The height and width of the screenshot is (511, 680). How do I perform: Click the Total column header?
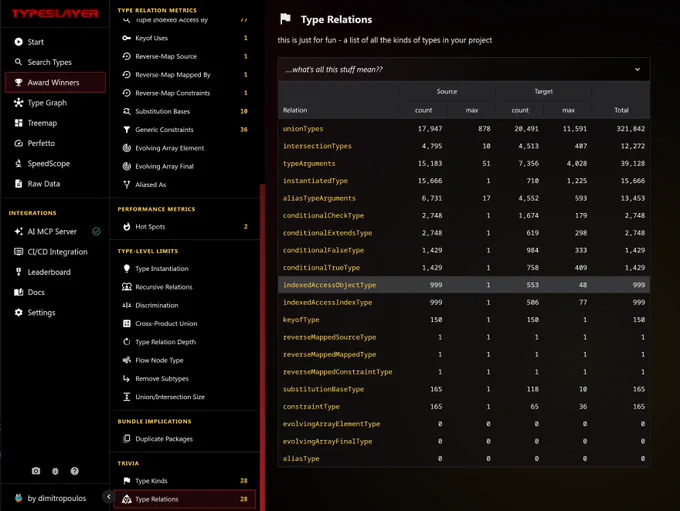(621, 110)
